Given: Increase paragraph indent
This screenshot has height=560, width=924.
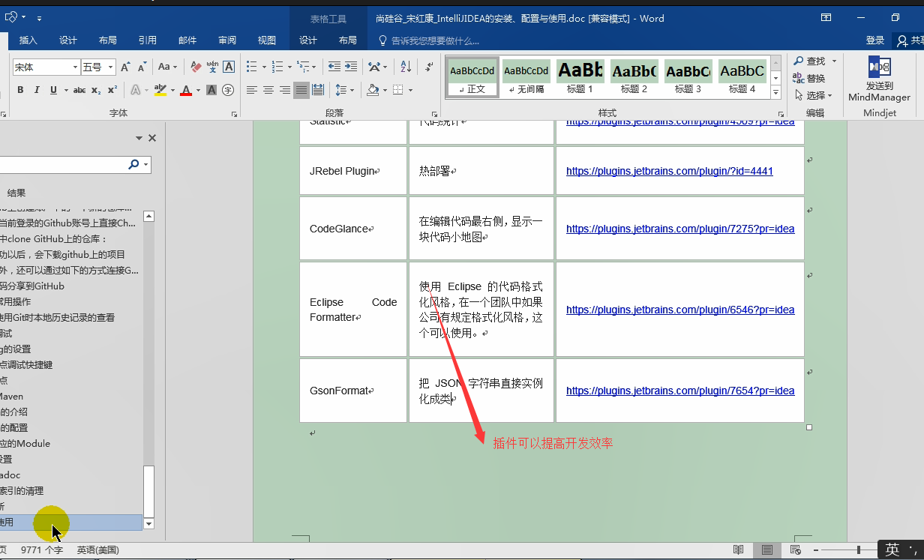Looking at the screenshot, I should [x=351, y=67].
